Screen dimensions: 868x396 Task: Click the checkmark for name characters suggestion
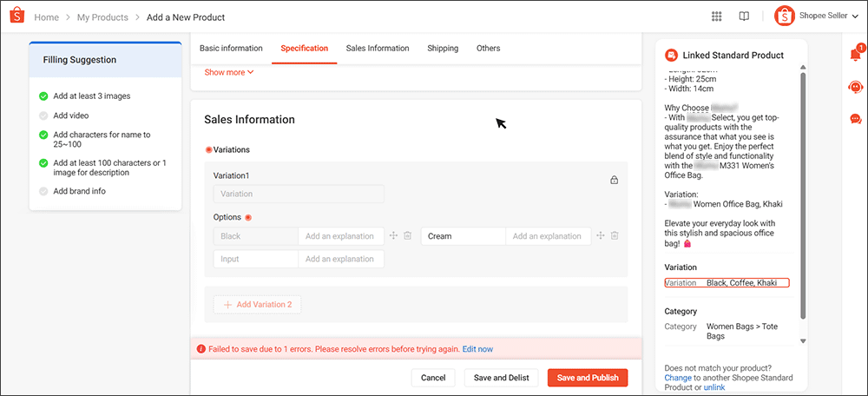[43, 135]
